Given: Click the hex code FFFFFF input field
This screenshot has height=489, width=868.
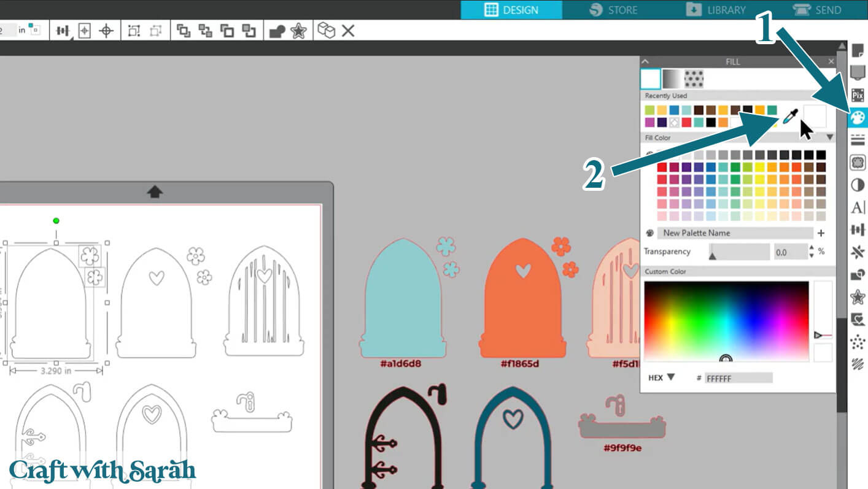Looking at the screenshot, I should click(x=738, y=379).
